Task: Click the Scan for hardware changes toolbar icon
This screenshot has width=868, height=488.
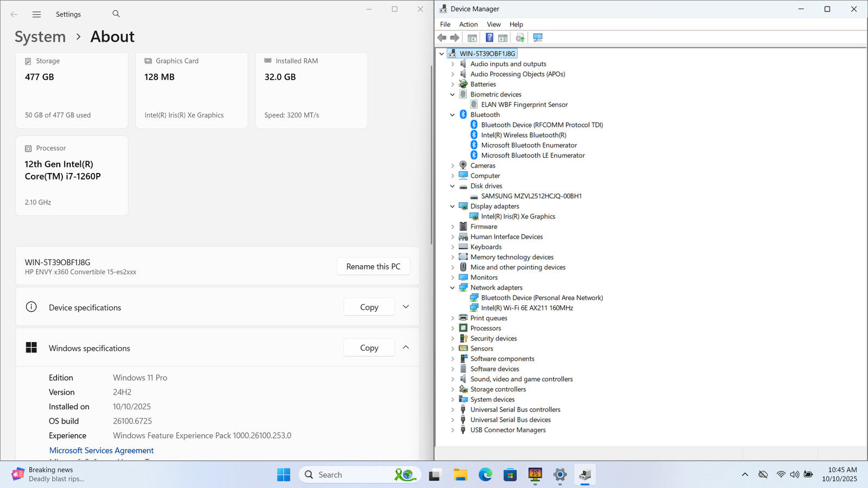Action: pyautogui.click(x=538, y=38)
